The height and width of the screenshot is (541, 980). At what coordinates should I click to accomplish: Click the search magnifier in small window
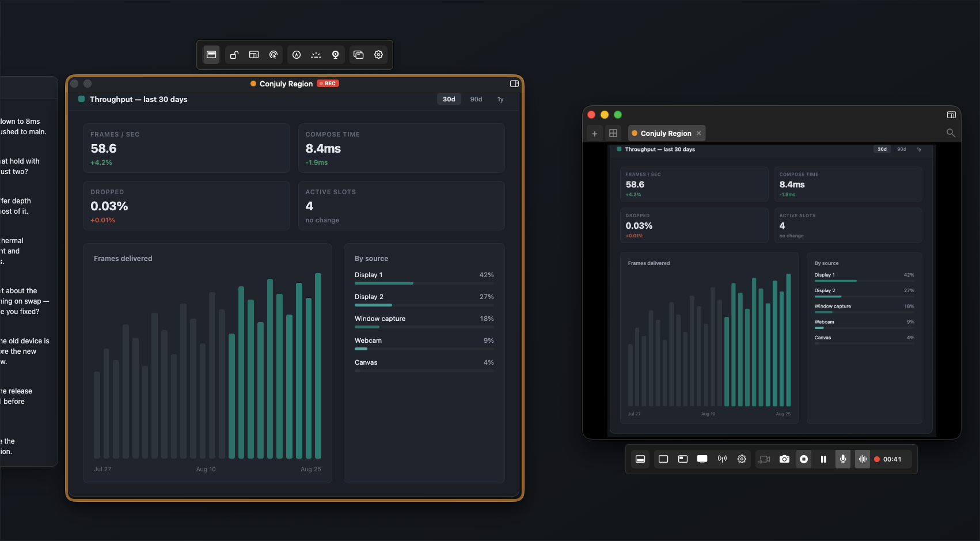click(951, 133)
